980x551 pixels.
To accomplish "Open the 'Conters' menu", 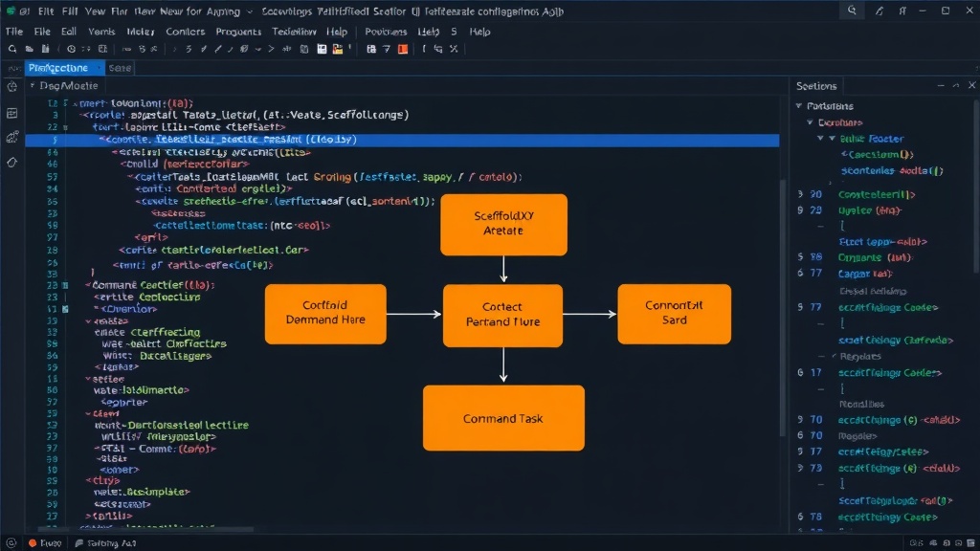I will coord(185,32).
